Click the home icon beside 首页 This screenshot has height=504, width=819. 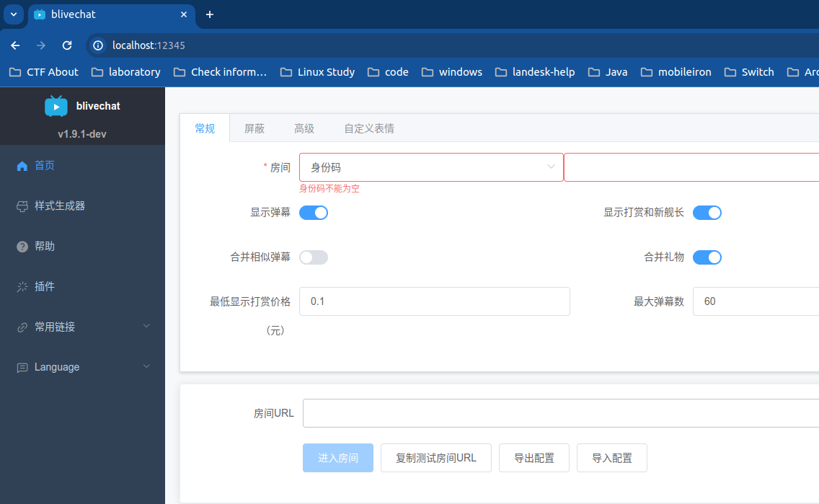[22, 166]
